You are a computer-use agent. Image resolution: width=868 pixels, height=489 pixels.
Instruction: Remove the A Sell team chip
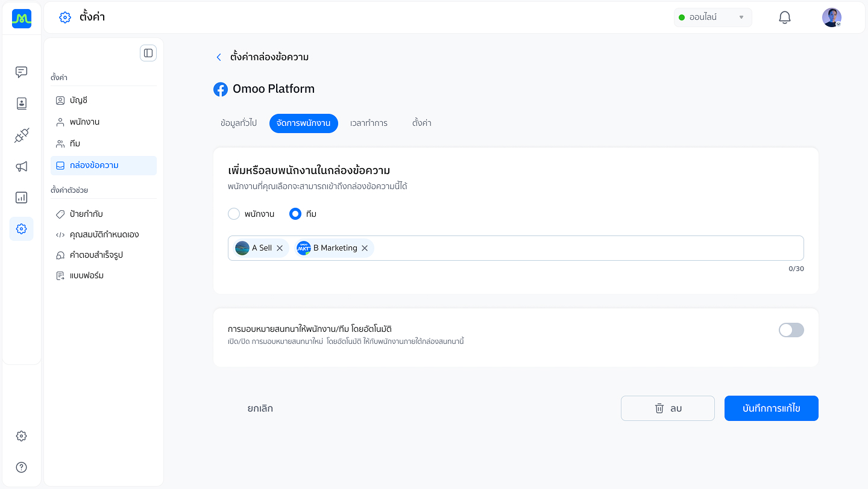click(280, 248)
